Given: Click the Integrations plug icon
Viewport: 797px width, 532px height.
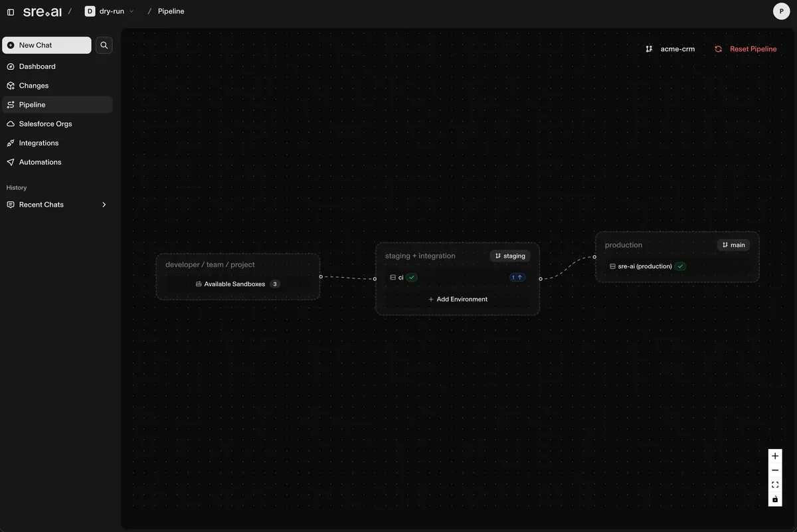Looking at the screenshot, I should point(11,143).
